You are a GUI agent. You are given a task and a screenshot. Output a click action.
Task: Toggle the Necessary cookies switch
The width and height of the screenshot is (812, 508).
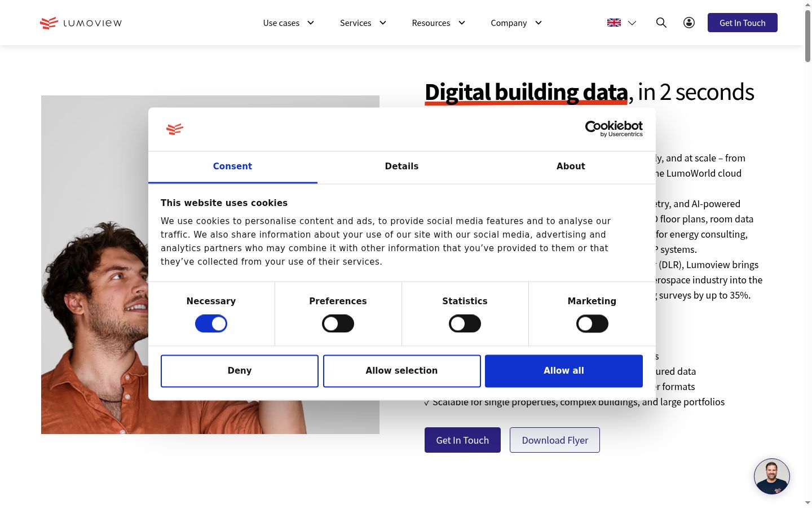coord(211,323)
